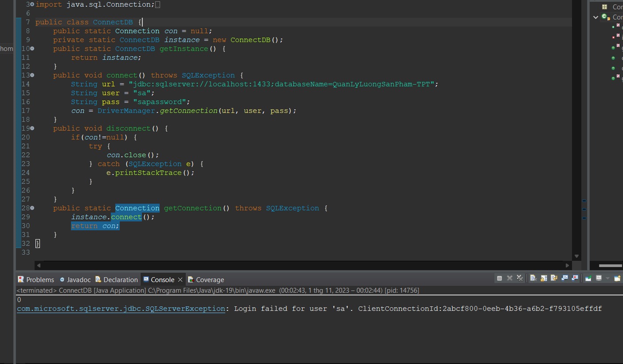Click the SQLServerException link in console
Viewport: 623px width, 364px height.
(121, 309)
